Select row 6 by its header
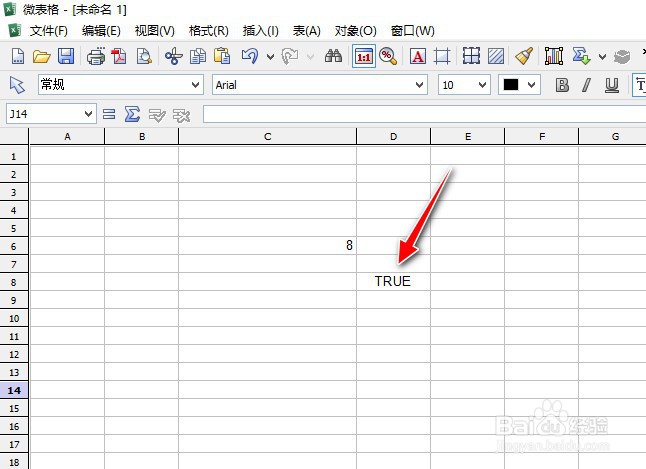This screenshot has height=469, width=646. [14, 246]
